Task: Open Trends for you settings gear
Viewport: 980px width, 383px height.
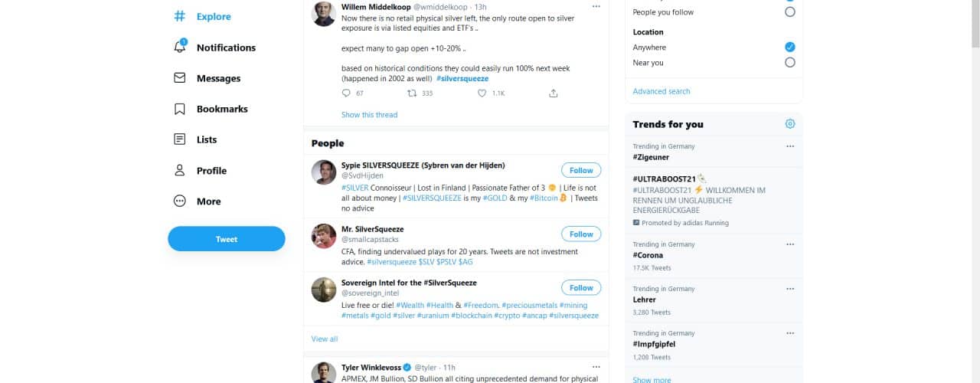Action: pos(790,124)
